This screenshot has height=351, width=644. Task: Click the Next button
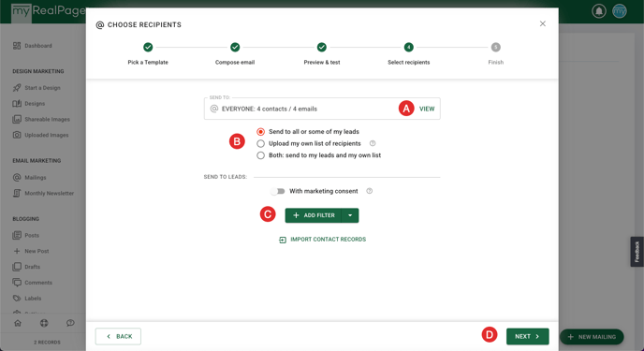click(527, 336)
